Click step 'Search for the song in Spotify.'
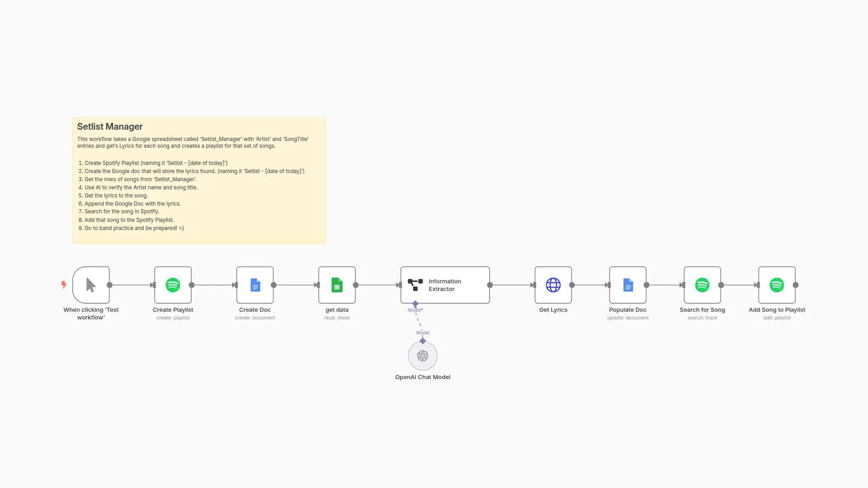The height and width of the screenshot is (488, 868). pos(122,211)
